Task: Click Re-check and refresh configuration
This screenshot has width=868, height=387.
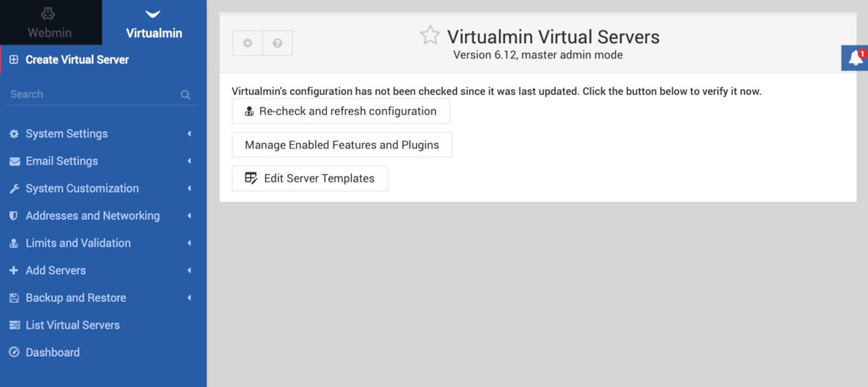Action: tap(340, 111)
